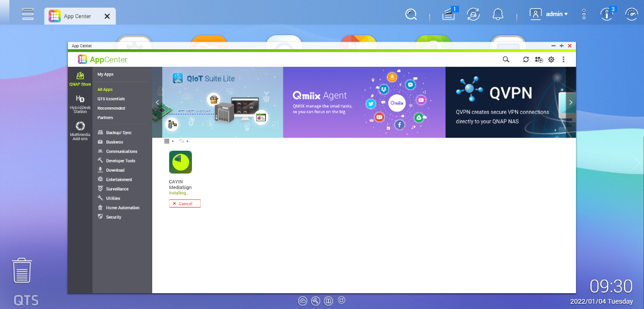Open the Qmiix Agent banner
This screenshot has height=309, width=644.
[364, 103]
